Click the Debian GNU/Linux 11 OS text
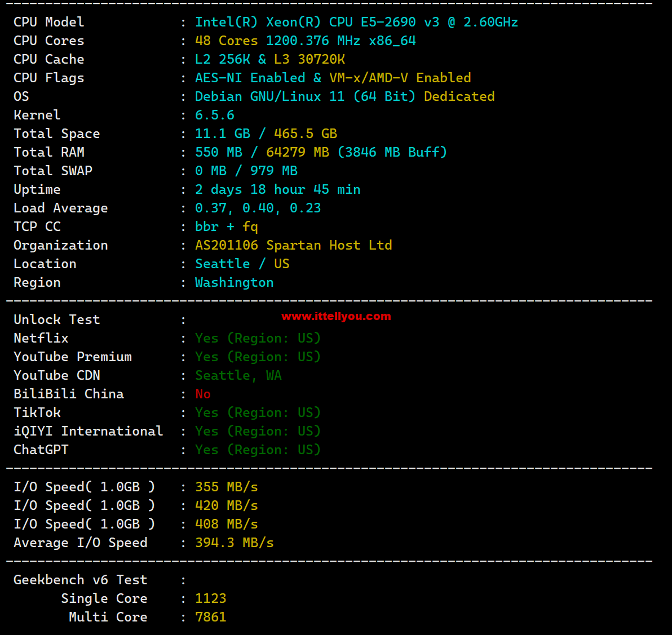Image resolution: width=672 pixels, height=635 pixels. (269, 96)
